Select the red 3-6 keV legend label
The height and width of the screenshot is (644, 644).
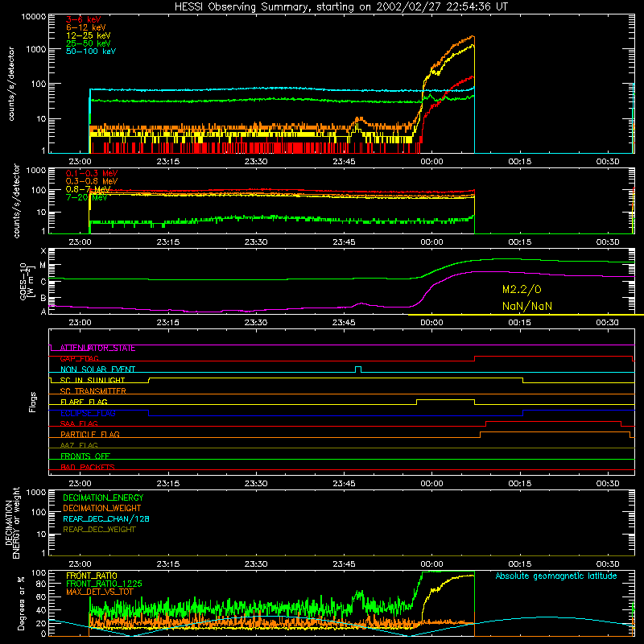coord(83,19)
